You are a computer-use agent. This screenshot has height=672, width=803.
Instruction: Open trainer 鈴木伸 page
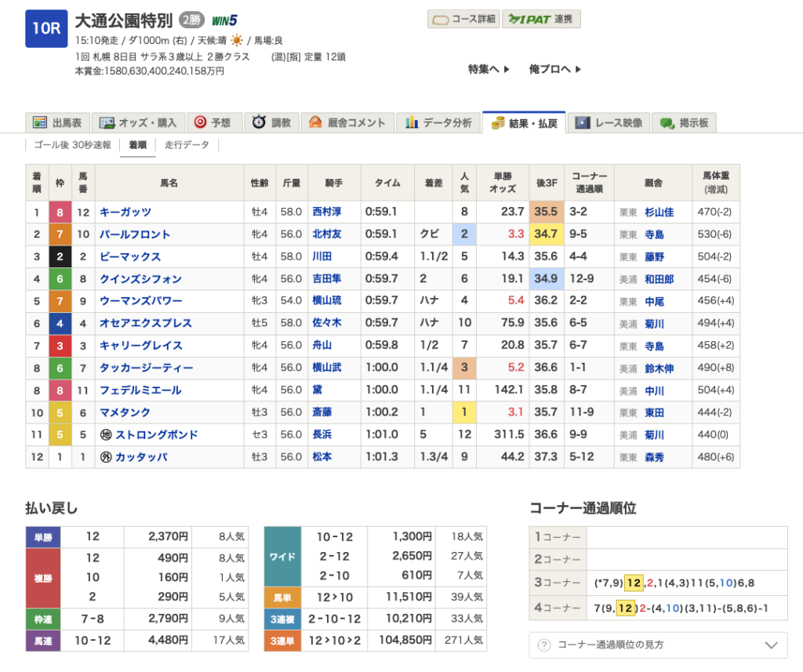pyautogui.click(x=659, y=369)
